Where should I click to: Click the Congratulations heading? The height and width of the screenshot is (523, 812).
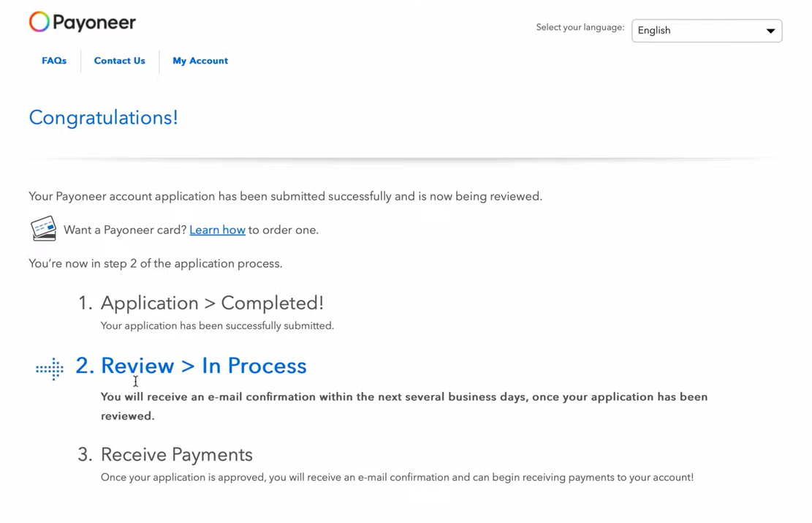click(103, 117)
